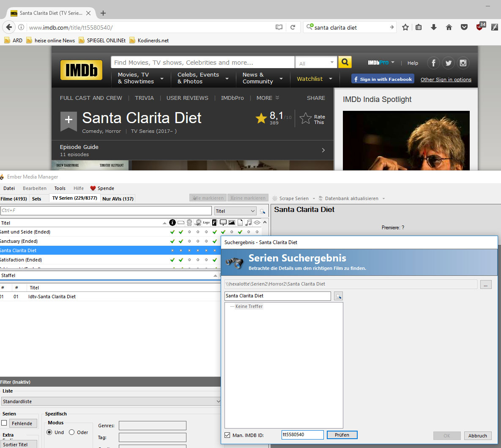Click the IMDb yellow search magnifier button
Image resolution: width=501 pixels, height=448 pixels.
(x=345, y=62)
